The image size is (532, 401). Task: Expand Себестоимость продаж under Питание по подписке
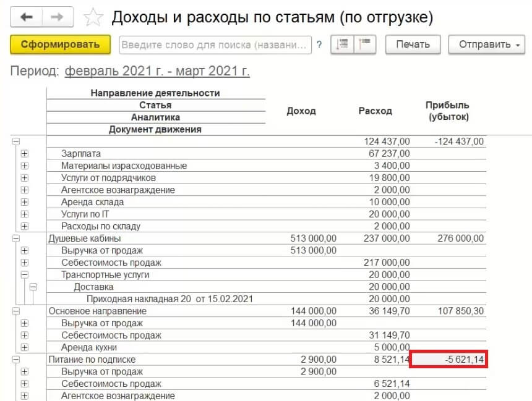click(x=24, y=384)
